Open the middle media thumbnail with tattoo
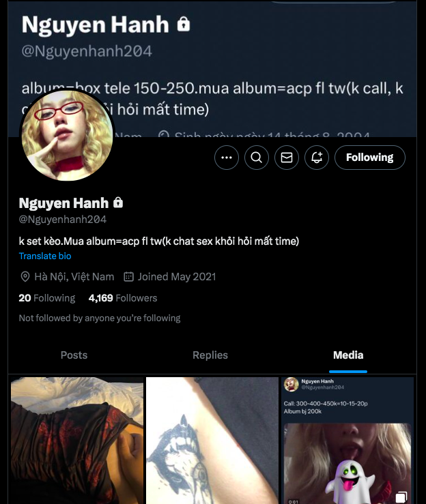 click(212, 440)
